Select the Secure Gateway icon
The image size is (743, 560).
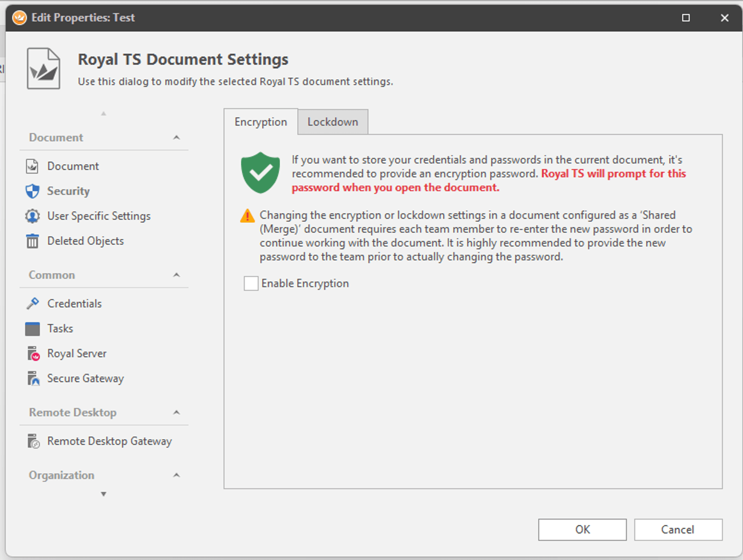(33, 378)
